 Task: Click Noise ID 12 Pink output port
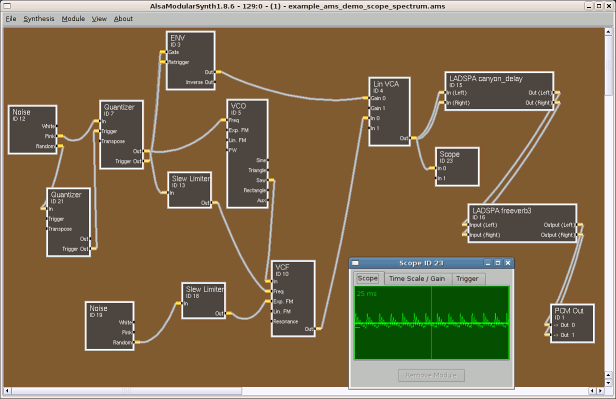click(x=59, y=136)
